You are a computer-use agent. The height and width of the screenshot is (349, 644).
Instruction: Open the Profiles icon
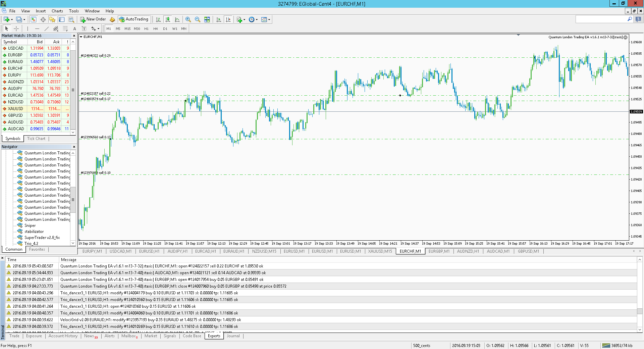click(x=19, y=19)
